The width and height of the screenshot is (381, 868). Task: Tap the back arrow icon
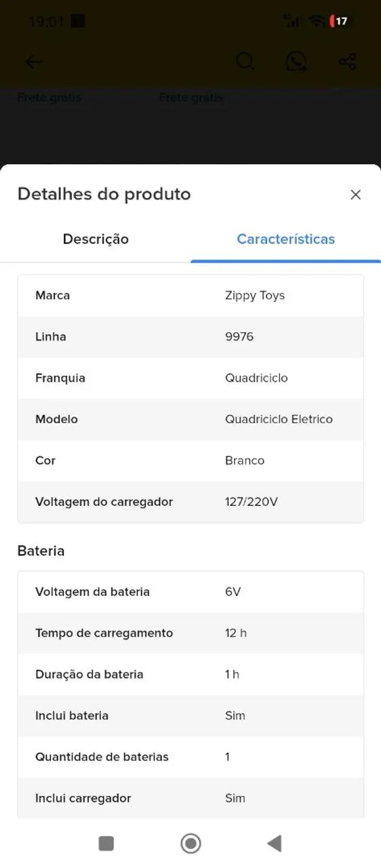(33, 62)
